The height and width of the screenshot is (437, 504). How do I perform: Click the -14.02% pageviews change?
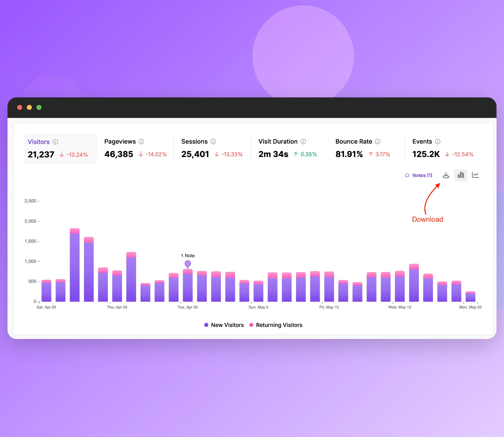(x=153, y=155)
